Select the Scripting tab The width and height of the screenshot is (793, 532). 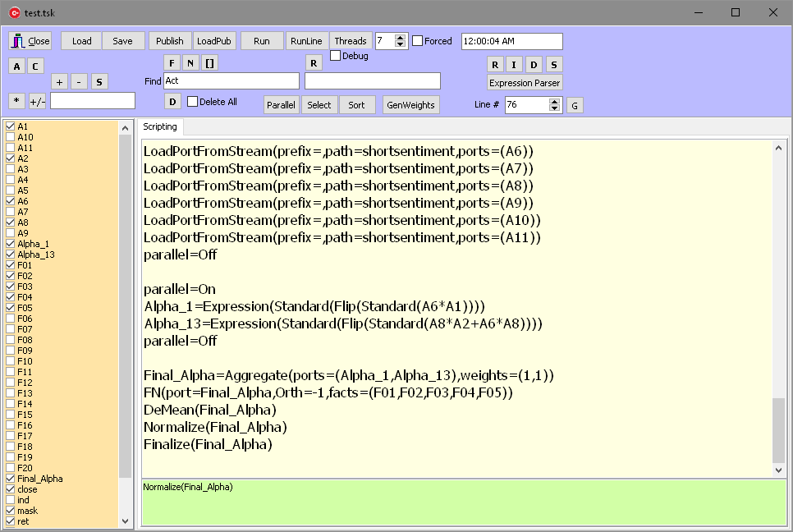click(x=160, y=126)
